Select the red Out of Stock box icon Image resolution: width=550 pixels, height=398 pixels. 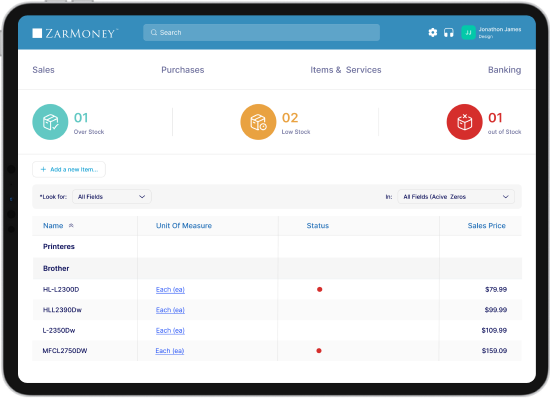coord(464,122)
